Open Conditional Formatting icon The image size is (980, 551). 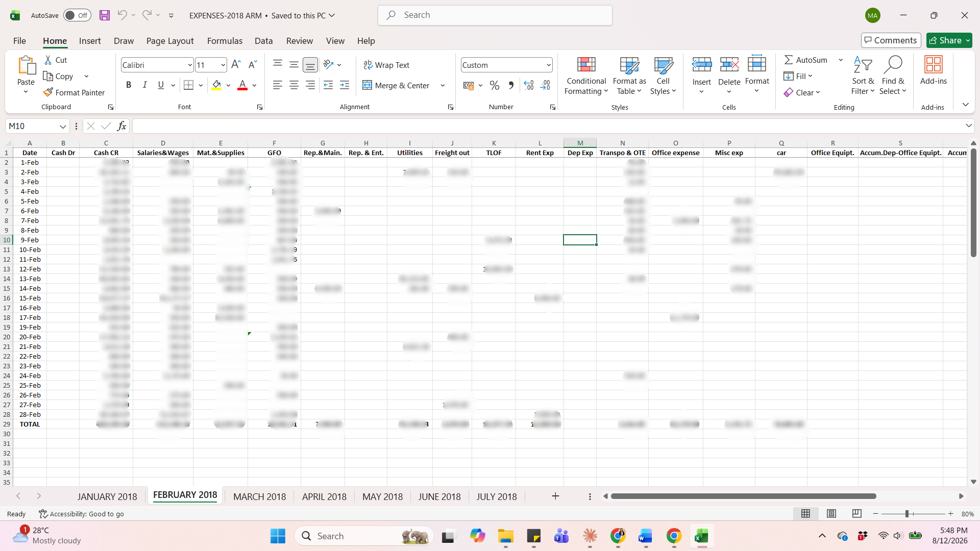coord(586,64)
